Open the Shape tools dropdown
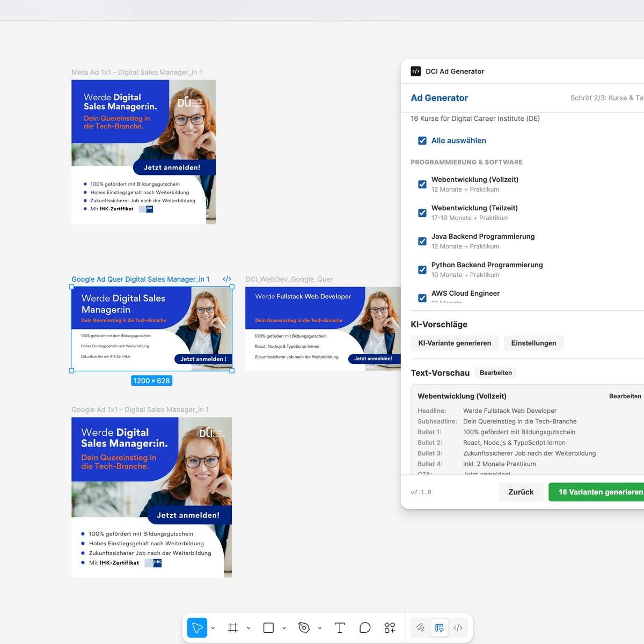The image size is (644, 644). tap(284, 628)
